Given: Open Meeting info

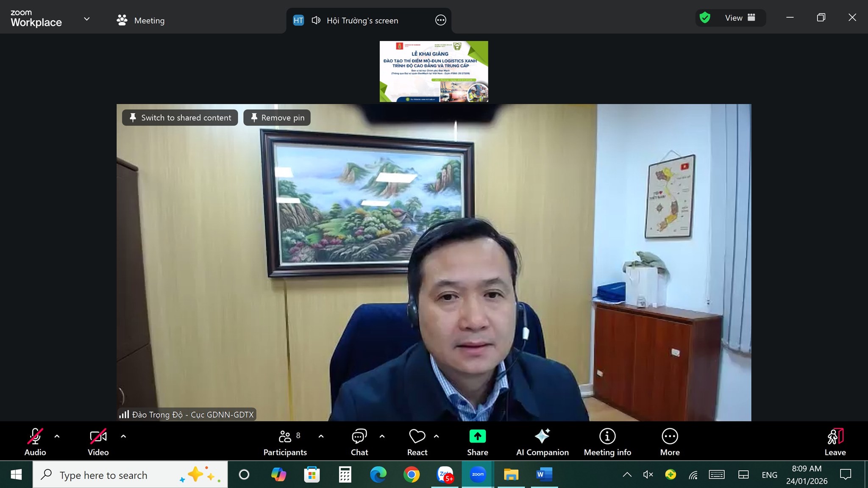Looking at the screenshot, I should pyautogui.click(x=607, y=443).
